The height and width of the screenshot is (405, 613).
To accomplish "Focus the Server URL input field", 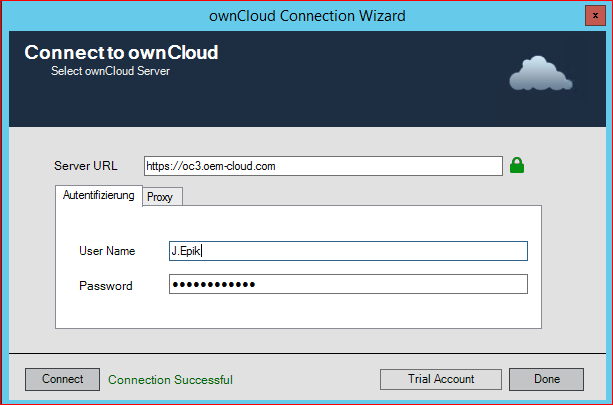I will pos(323,166).
